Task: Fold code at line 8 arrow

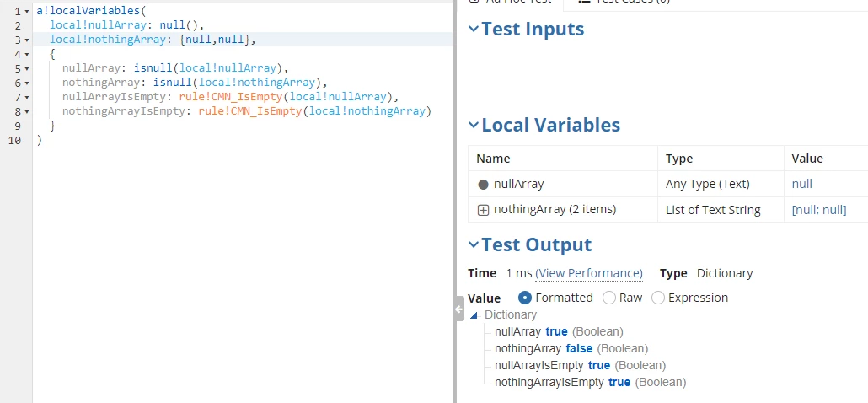Action: click(x=27, y=112)
